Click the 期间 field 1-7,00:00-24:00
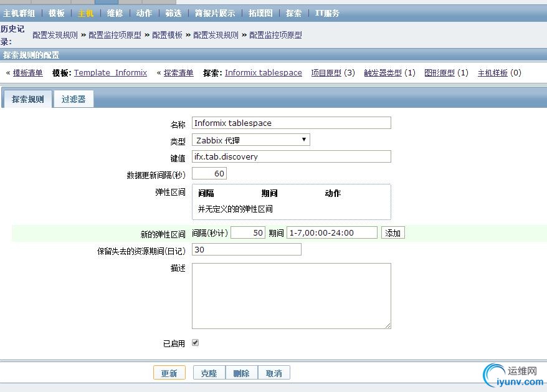547x392 pixels. click(332, 233)
